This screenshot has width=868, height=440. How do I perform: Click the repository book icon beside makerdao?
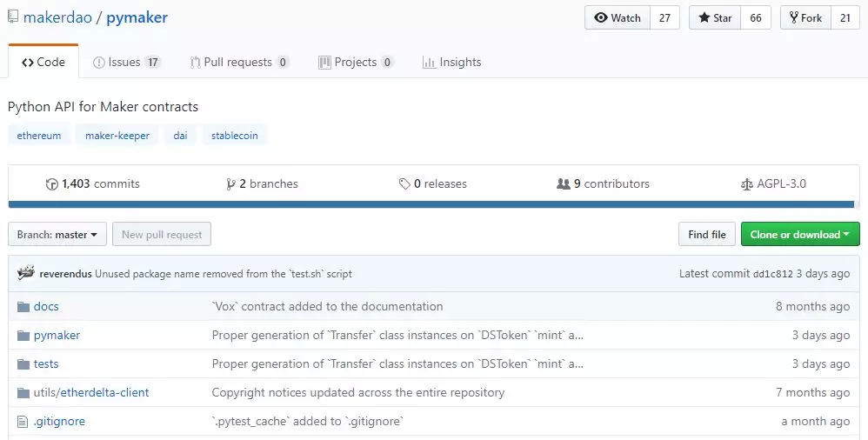click(13, 17)
